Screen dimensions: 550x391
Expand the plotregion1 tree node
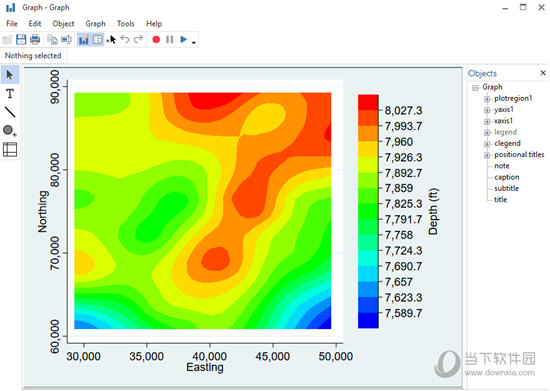[x=487, y=99]
